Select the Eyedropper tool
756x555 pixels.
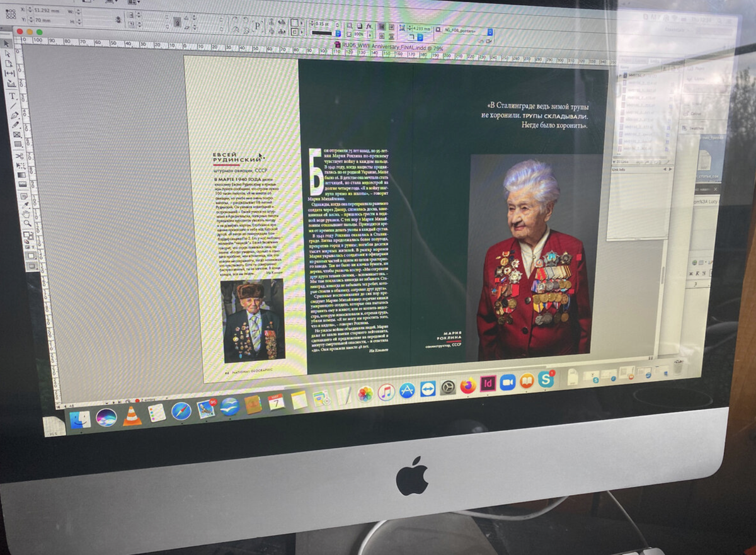[25, 205]
